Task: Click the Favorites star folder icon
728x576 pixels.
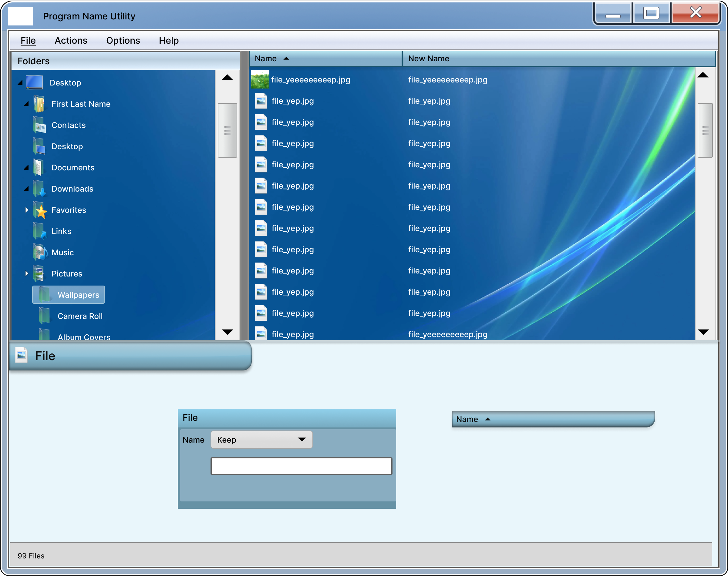Action: click(40, 210)
